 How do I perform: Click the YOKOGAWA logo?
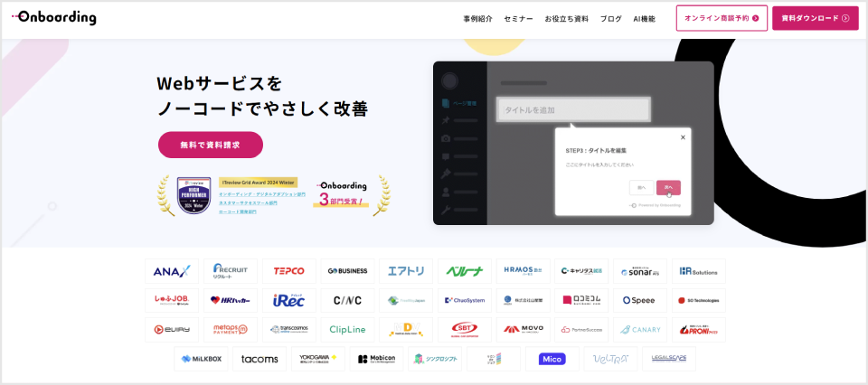click(318, 359)
